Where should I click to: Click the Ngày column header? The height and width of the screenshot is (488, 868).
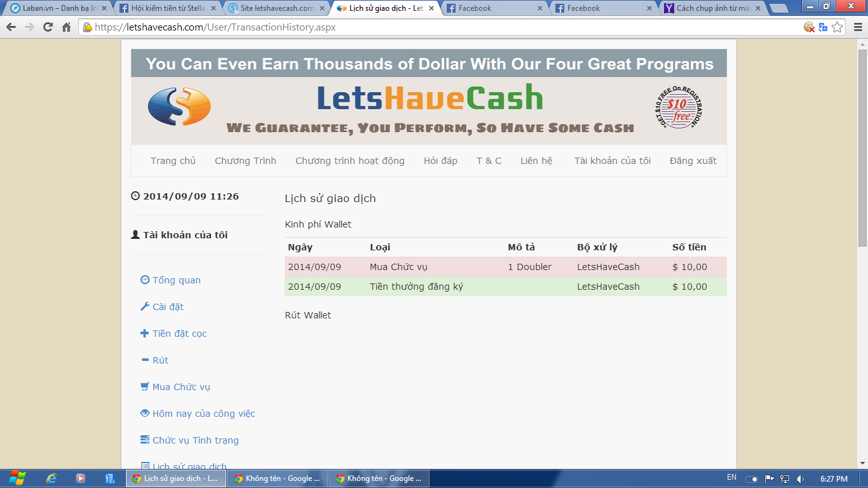300,247
